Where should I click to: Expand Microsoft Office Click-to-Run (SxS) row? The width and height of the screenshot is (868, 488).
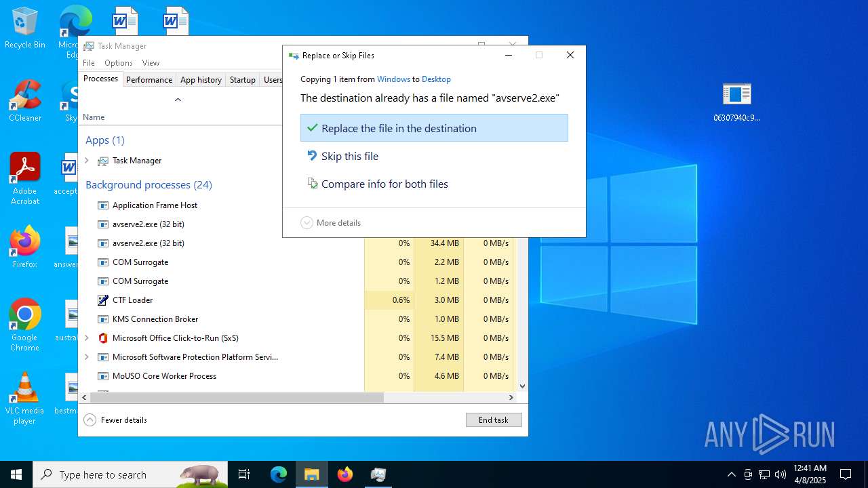point(86,338)
